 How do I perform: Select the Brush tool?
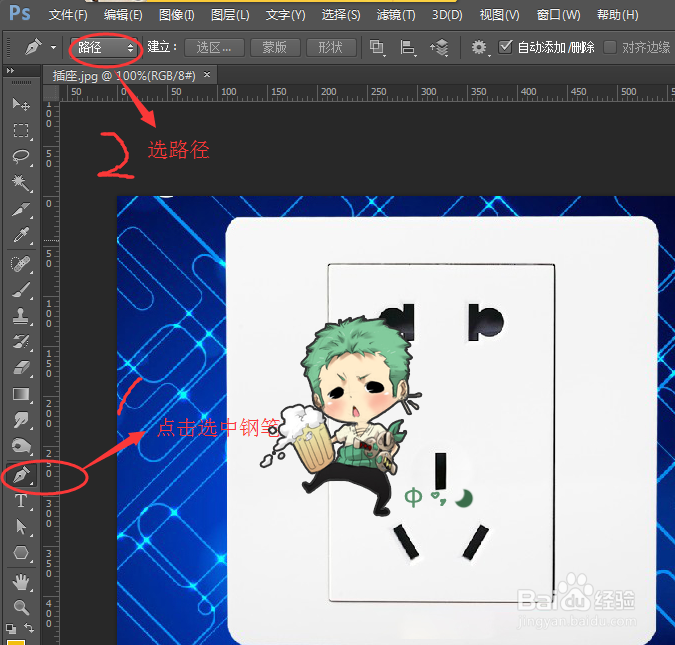pyautogui.click(x=21, y=290)
